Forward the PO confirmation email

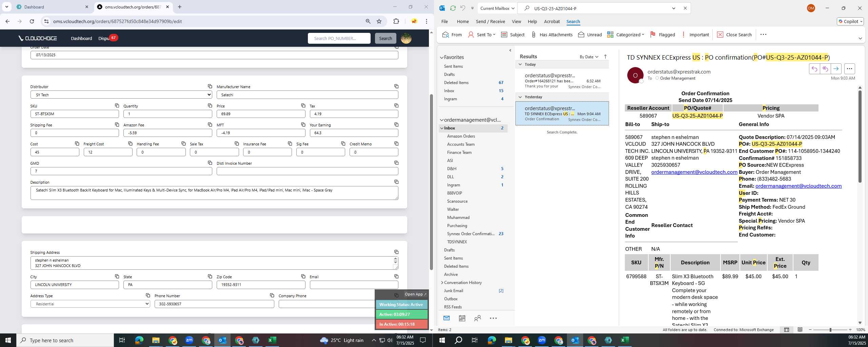(836, 69)
